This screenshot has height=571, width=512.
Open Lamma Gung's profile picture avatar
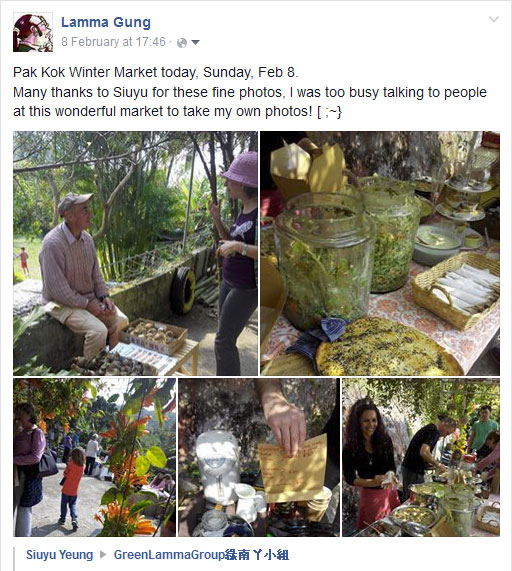tap(33, 32)
